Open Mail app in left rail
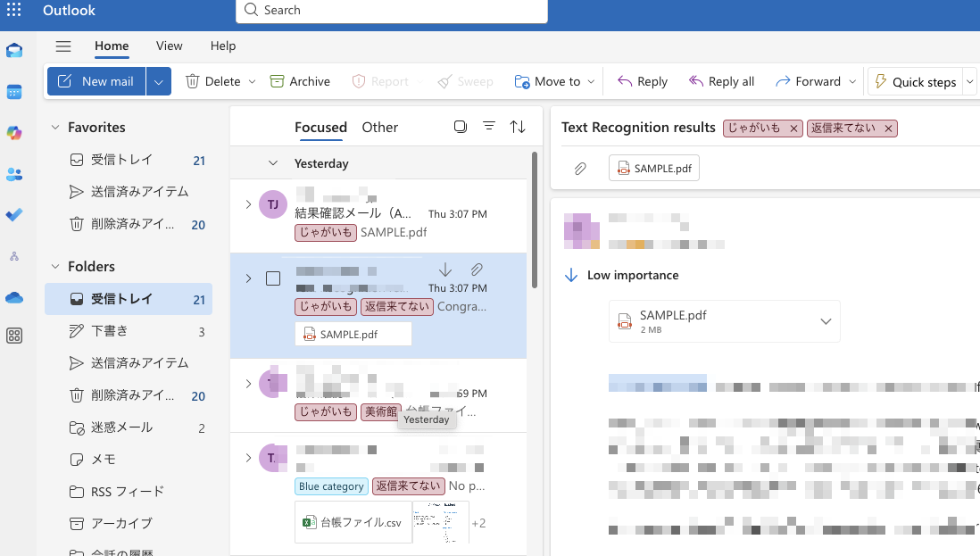 tap(14, 51)
